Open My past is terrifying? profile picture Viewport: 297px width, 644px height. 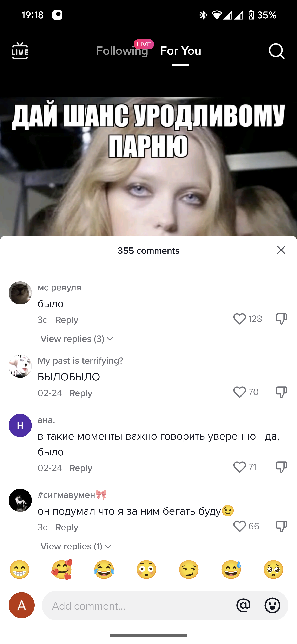pyautogui.click(x=20, y=366)
